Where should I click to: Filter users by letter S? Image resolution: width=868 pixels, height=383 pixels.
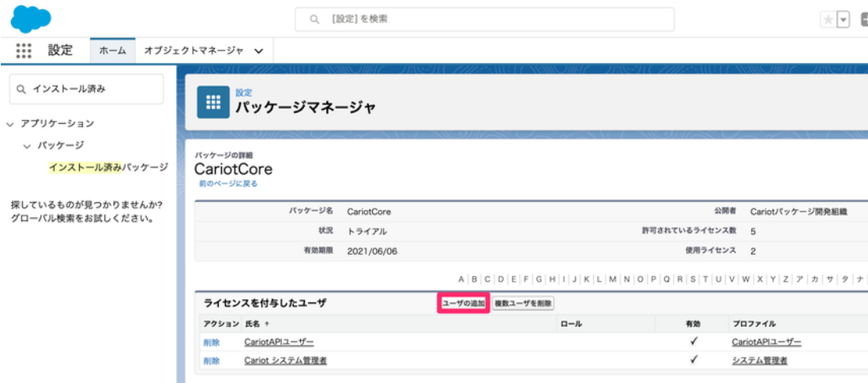tap(693, 279)
